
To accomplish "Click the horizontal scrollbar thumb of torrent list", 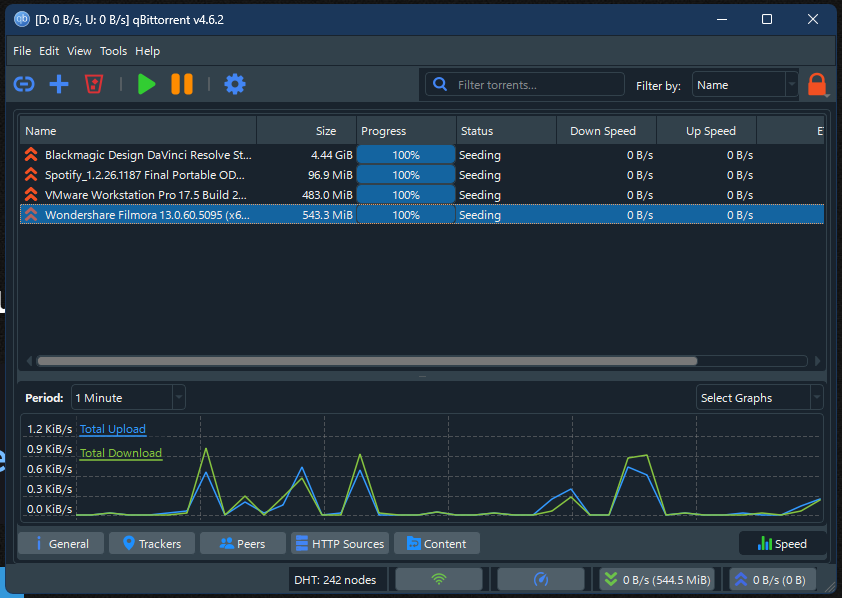I will point(367,361).
